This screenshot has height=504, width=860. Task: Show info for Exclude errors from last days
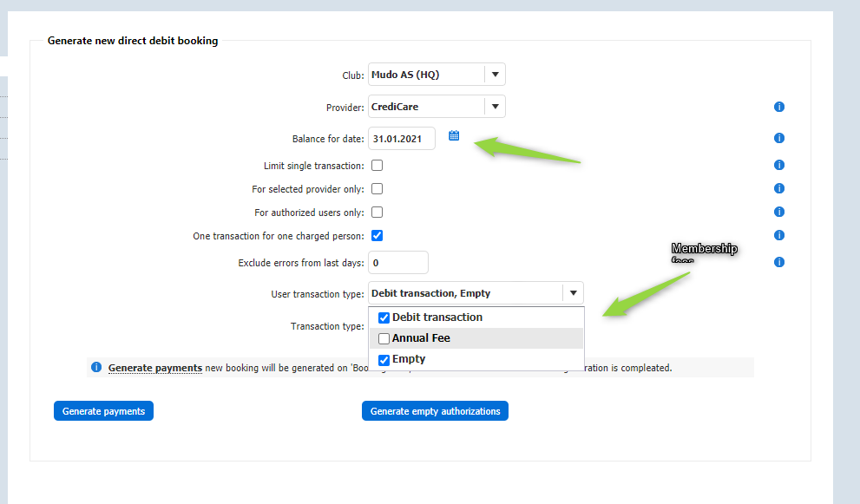tap(778, 262)
